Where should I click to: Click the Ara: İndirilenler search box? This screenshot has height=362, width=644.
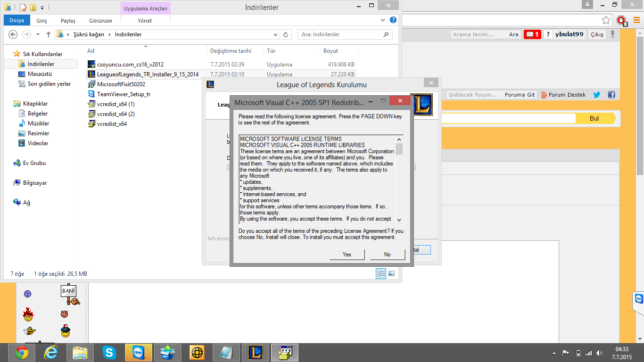point(345,34)
